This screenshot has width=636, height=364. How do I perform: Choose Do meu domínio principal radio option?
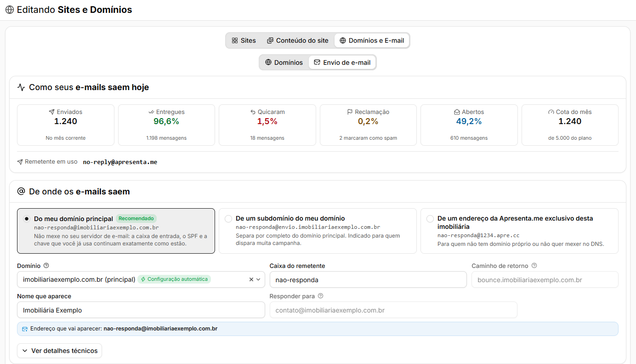pos(27,219)
